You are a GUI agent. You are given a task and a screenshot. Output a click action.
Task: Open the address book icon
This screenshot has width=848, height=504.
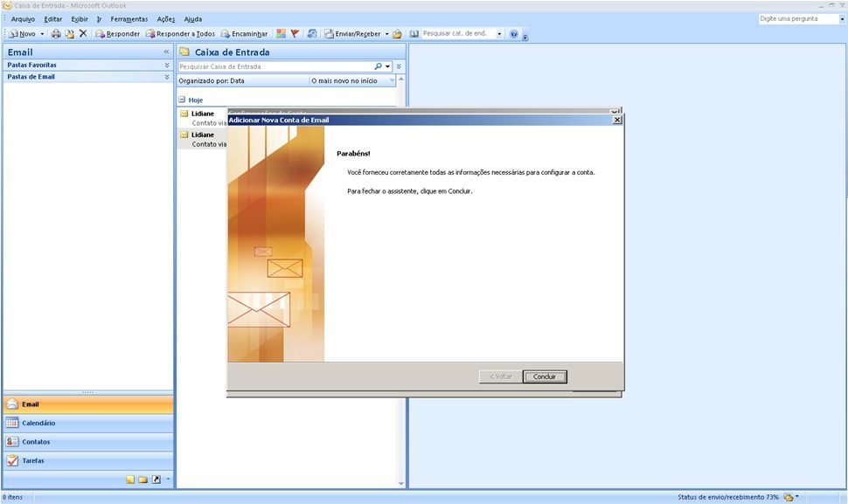point(414,34)
